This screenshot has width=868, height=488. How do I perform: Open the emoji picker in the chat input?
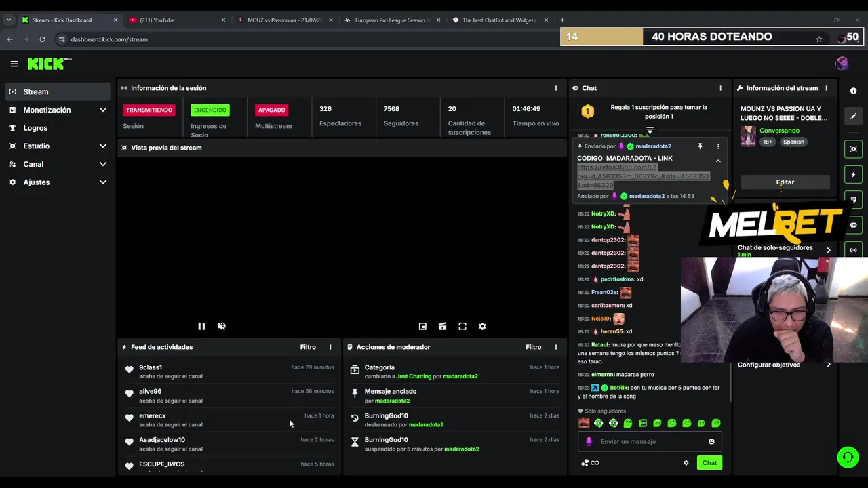click(x=711, y=441)
